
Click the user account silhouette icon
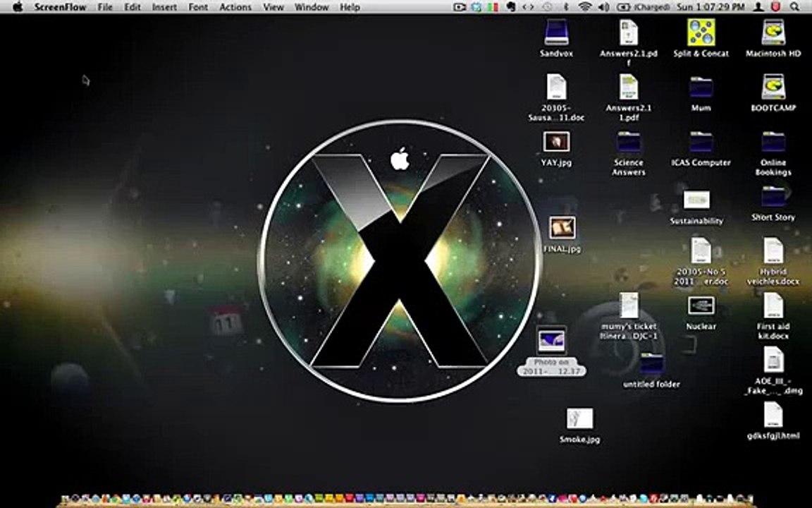(758, 7)
